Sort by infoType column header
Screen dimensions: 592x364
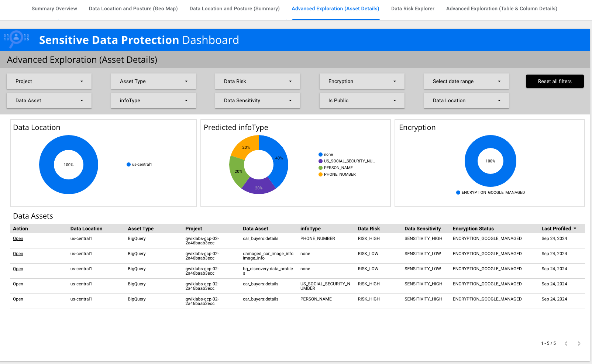coord(310,229)
